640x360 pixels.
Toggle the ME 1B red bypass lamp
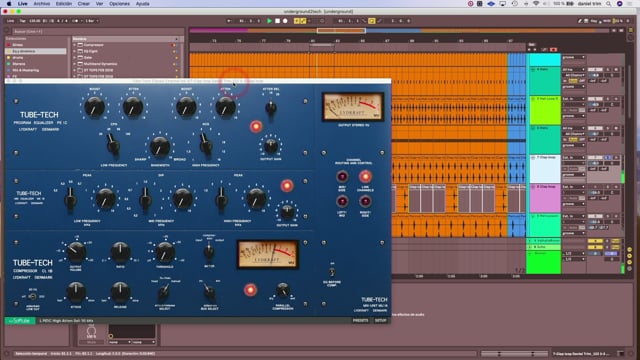point(287,186)
